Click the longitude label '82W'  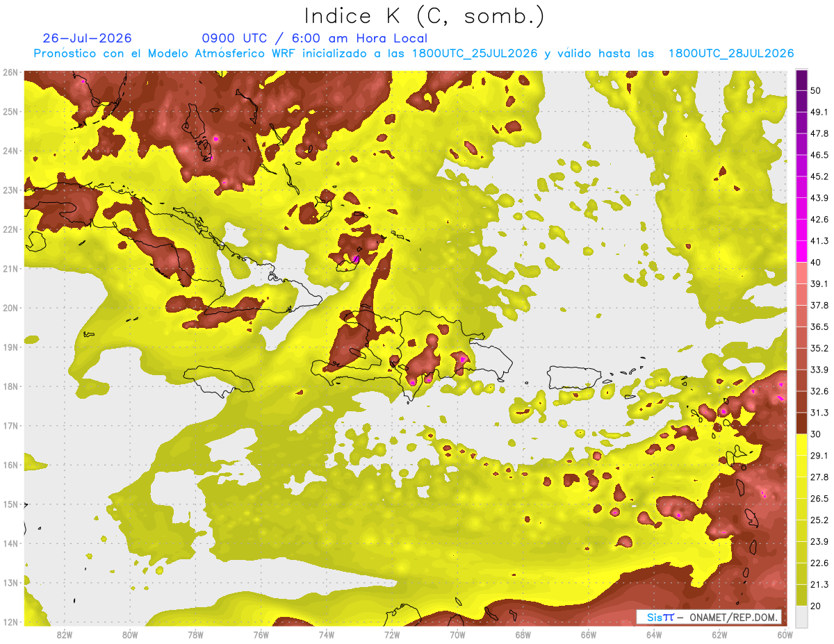pyautogui.click(x=65, y=635)
